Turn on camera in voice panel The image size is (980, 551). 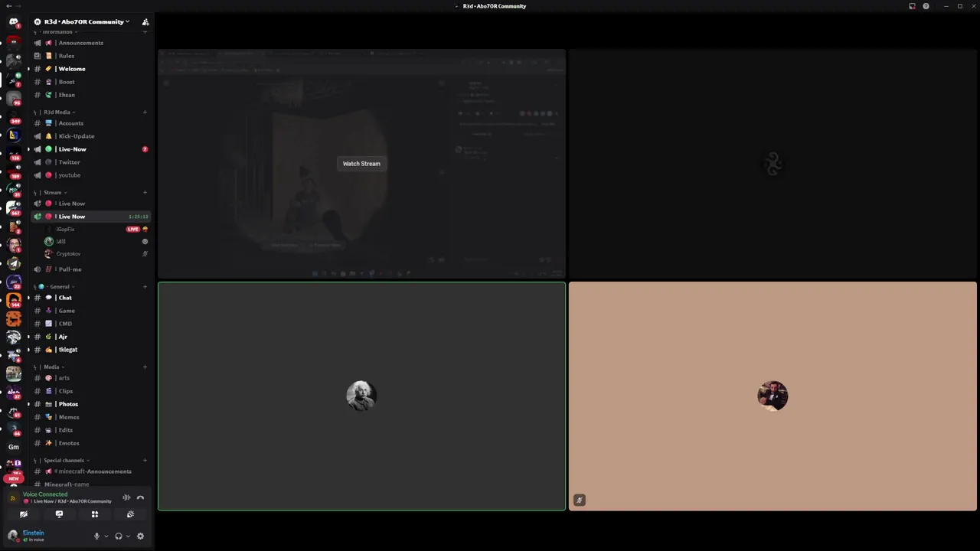tap(24, 514)
